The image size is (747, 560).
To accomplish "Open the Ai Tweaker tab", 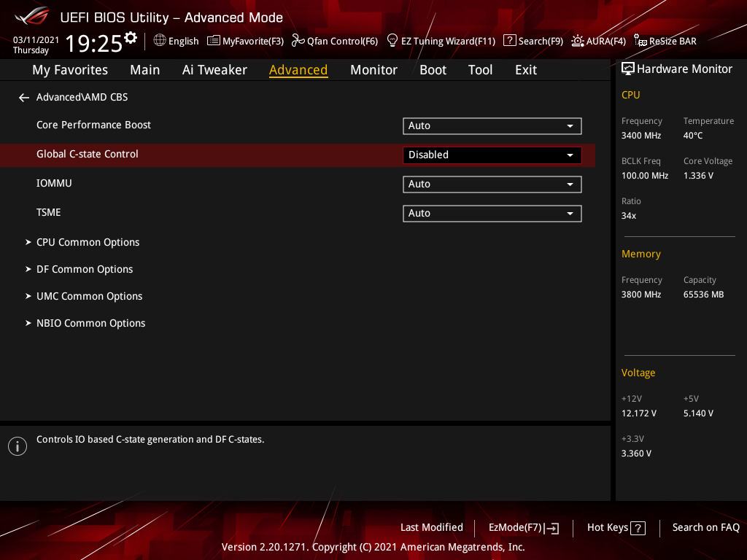I will click(214, 70).
